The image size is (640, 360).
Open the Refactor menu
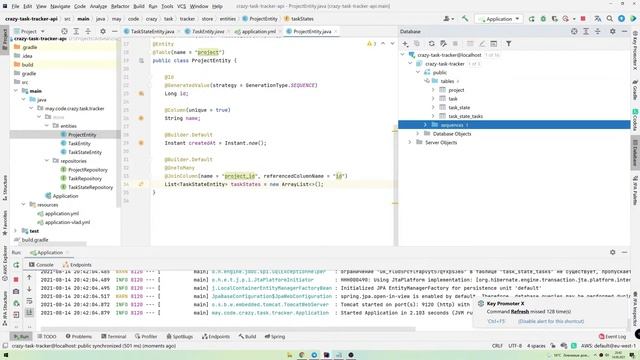pyautogui.click(x=120, y=6)
